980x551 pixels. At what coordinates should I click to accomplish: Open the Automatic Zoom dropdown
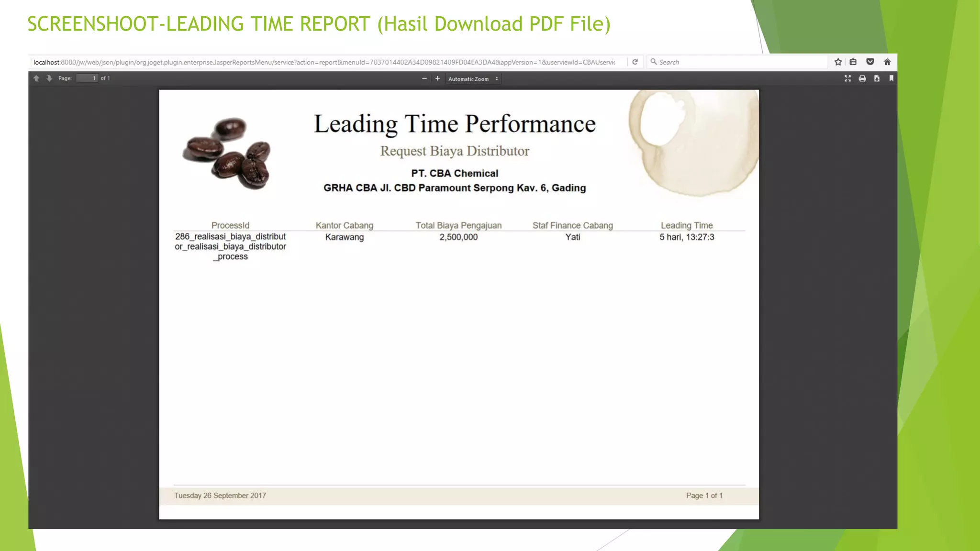473,79
